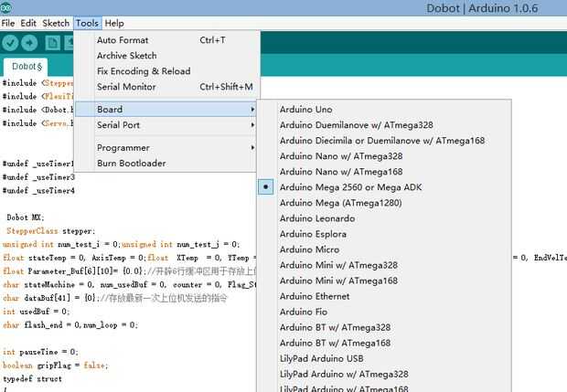
Task: Open the File menu
Action: click(x=8, y=23)
